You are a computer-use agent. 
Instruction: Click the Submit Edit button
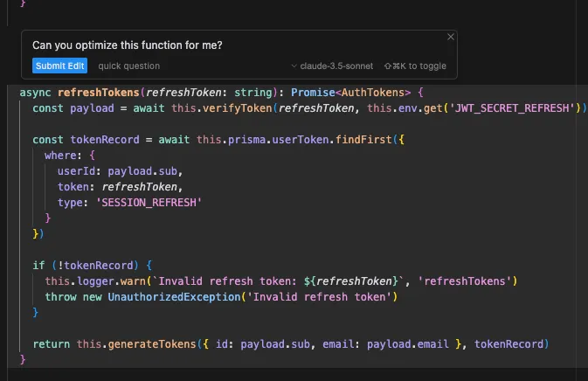(59, 66)
